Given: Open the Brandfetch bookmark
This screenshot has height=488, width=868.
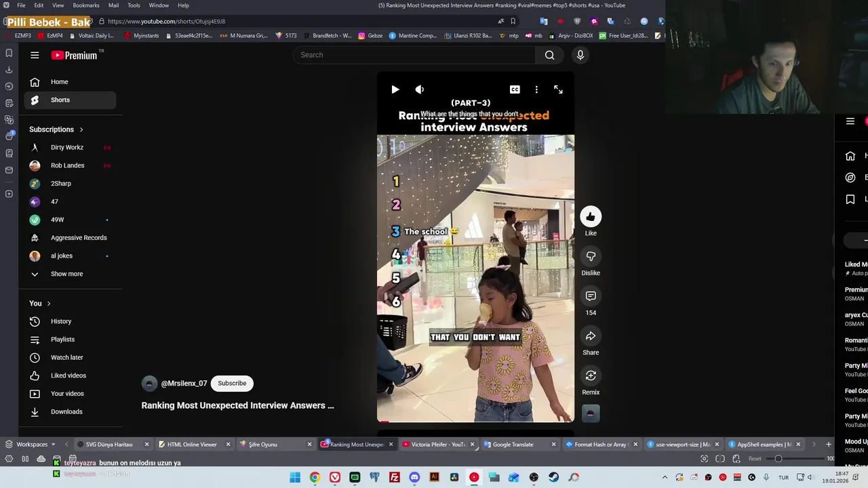Looking at the screenshot, I should [328, 36].
